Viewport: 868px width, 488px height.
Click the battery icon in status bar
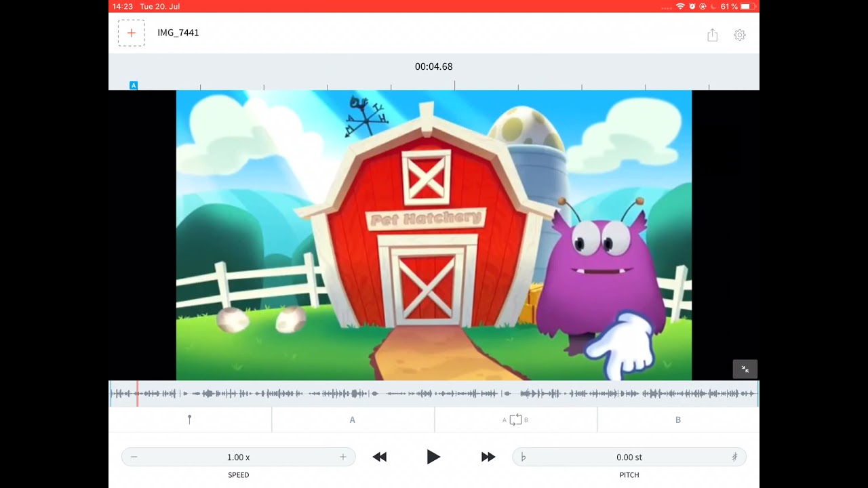coord(747,6)
